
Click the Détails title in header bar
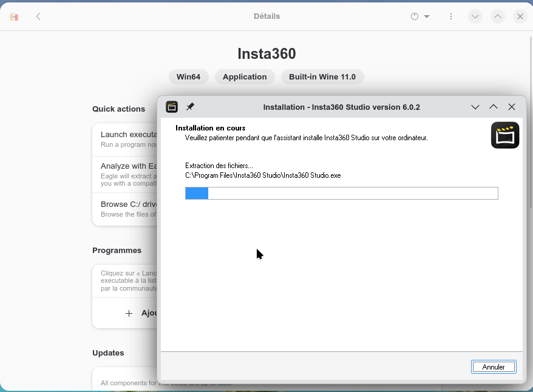click(267, 16)
